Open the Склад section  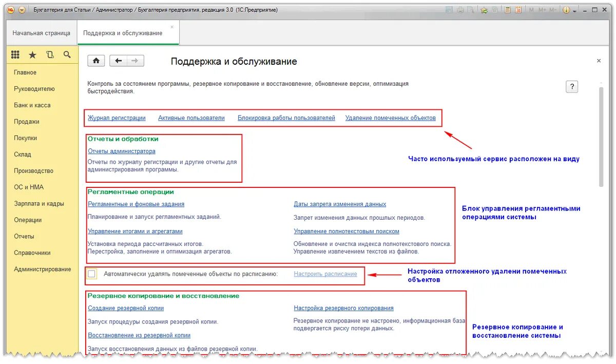[x=23, y=155]
